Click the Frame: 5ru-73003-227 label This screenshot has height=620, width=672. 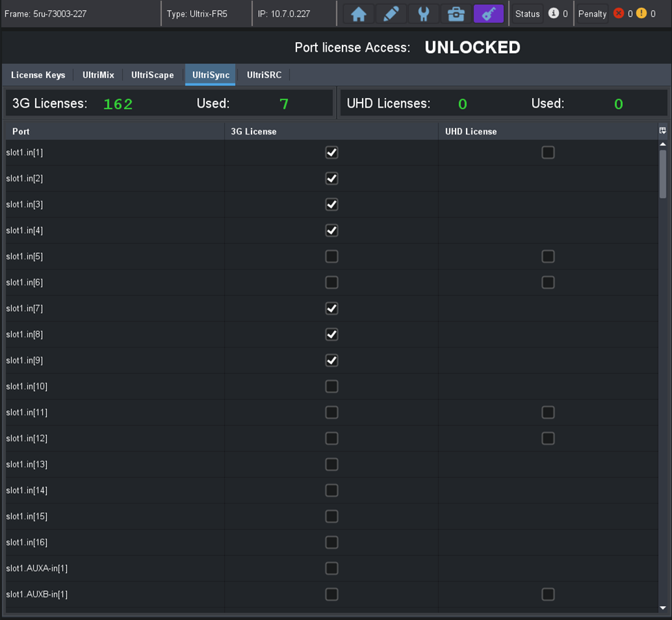pos(45,14)
